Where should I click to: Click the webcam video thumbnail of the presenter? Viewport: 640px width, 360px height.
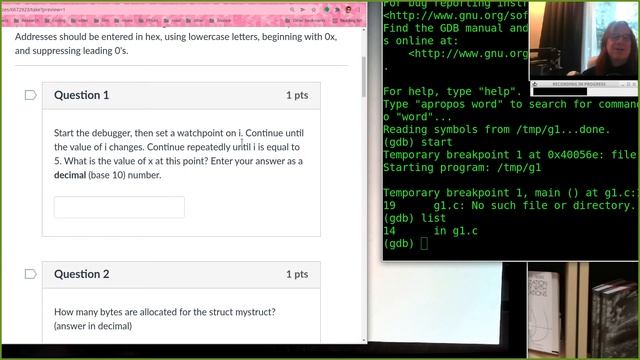[583, 40]
